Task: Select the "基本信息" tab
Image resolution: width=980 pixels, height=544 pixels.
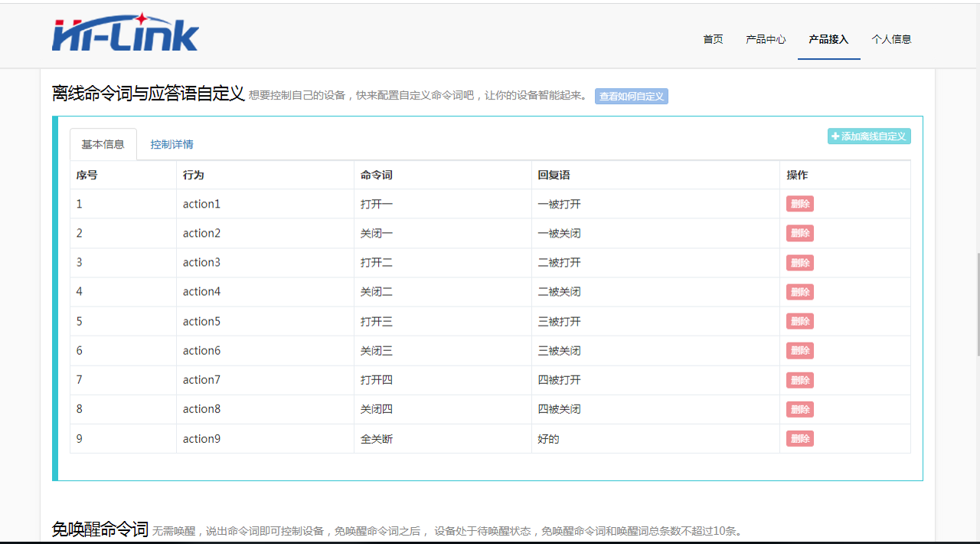Action: tap(103, 143)
